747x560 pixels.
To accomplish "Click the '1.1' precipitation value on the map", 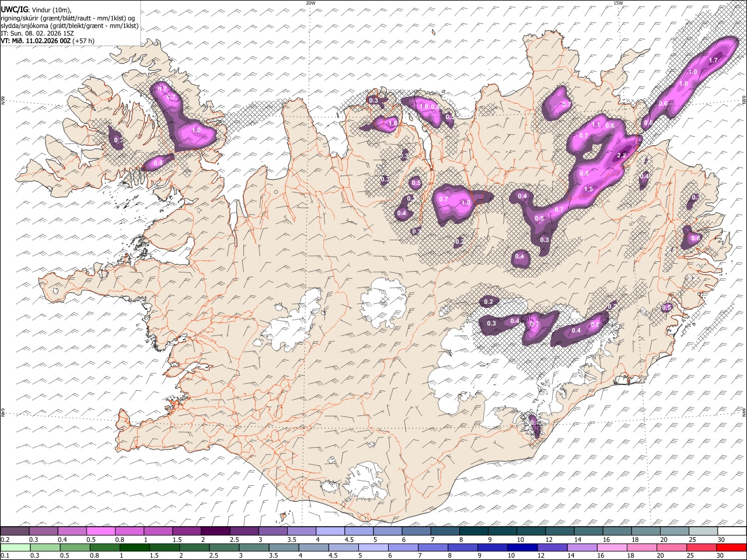I will [x=596, y=125].
